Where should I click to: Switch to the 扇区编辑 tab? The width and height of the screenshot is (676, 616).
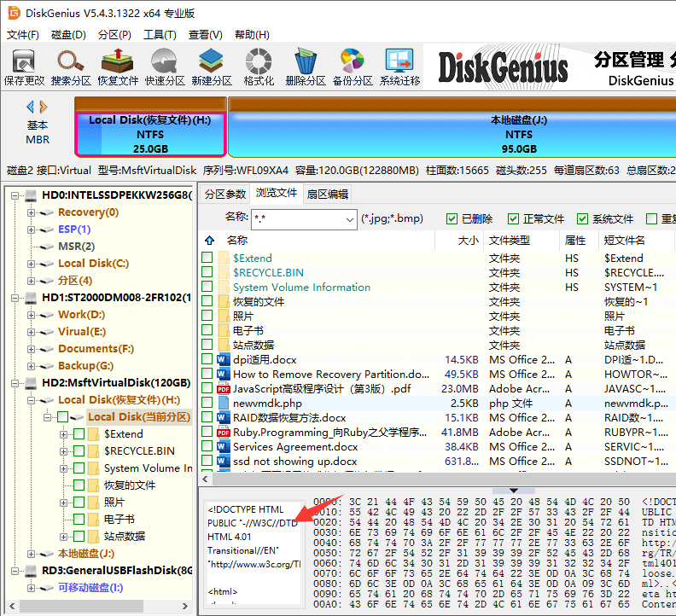pyautogui.click(x=327, y=194)
